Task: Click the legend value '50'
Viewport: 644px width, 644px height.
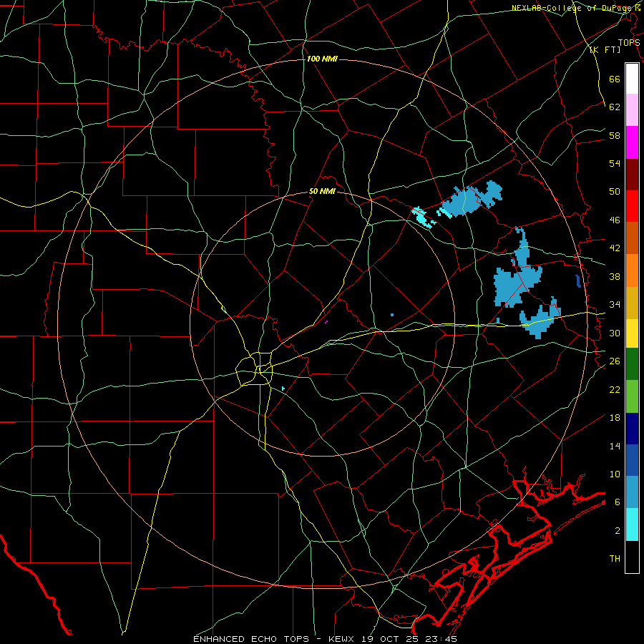Action: (615, 192)
